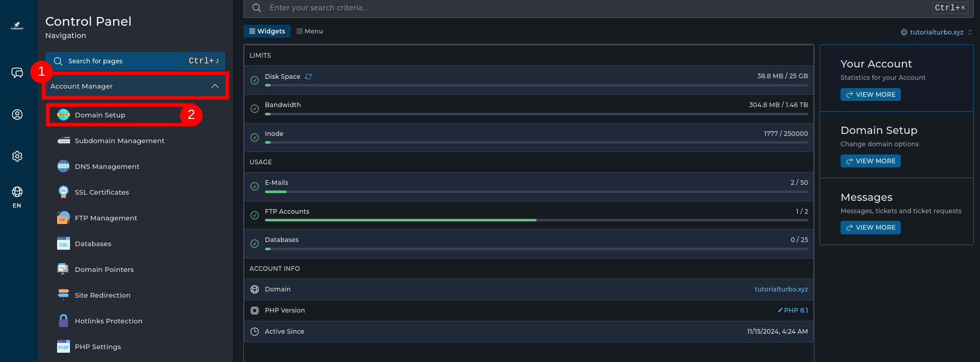The image size is (980, 362).
Task: Open the user profile icon in sidebar
Action: point(17,114)
